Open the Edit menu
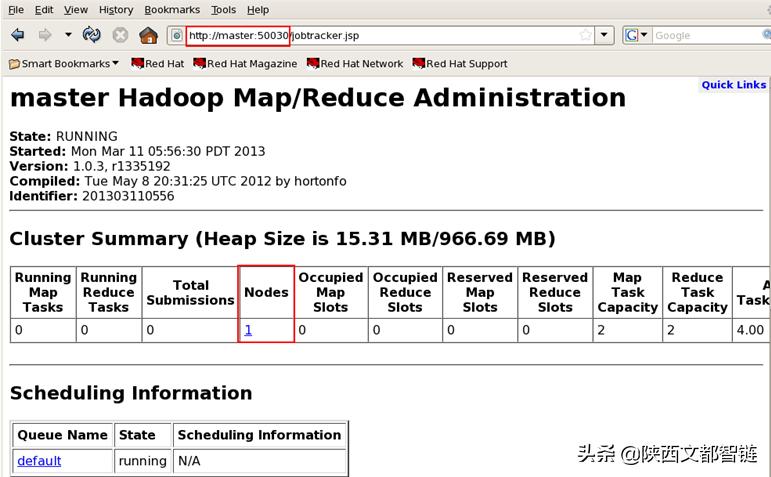The width and height of the screenshot is (771, 477). (x=44, y=10)
